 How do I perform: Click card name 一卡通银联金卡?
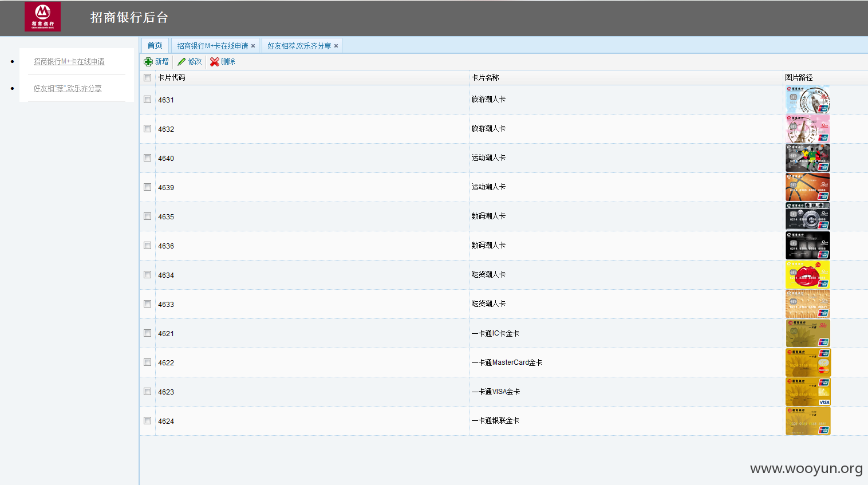(x=496, y=420)
